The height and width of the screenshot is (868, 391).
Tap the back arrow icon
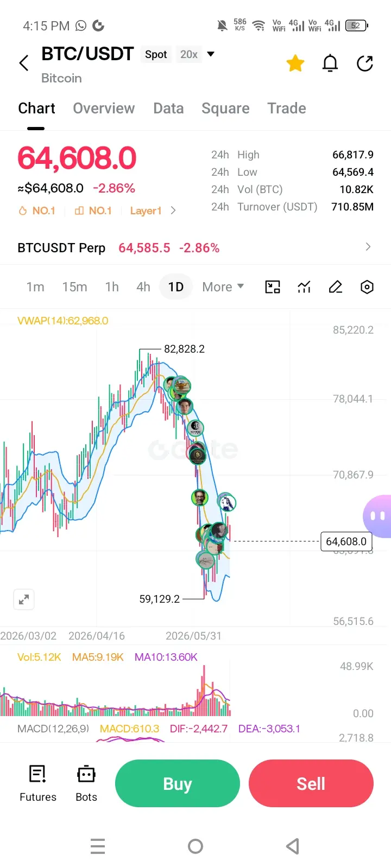pos(24,63)
